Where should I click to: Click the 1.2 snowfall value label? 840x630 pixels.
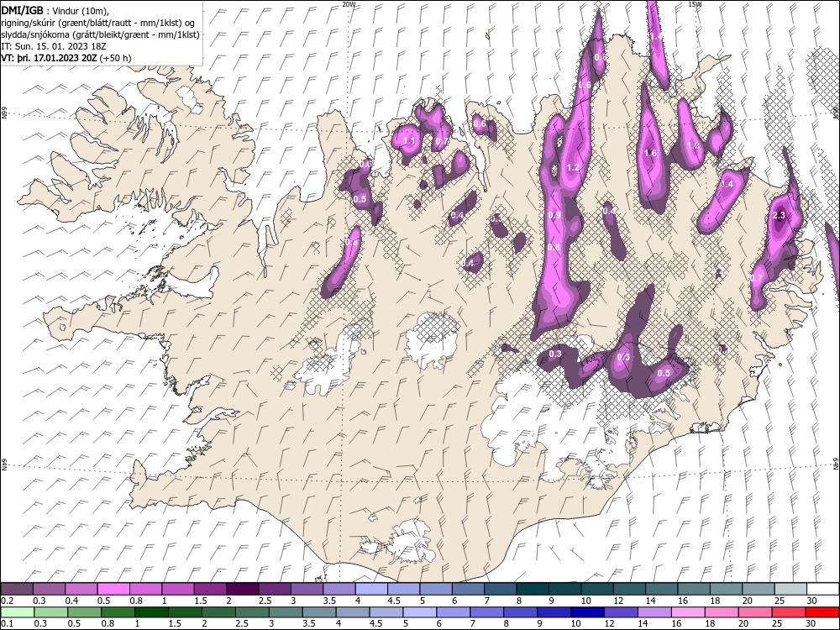coord(573,168)
